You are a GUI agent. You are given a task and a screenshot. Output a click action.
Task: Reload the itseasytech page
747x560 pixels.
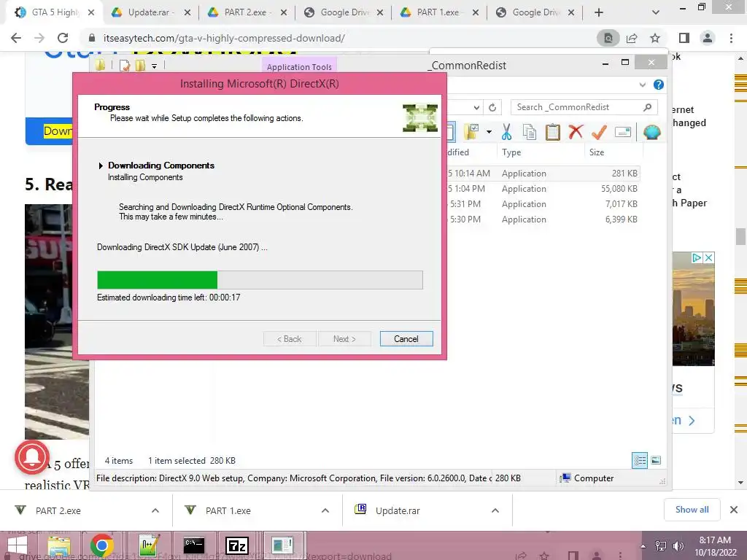tap(63, 38)
